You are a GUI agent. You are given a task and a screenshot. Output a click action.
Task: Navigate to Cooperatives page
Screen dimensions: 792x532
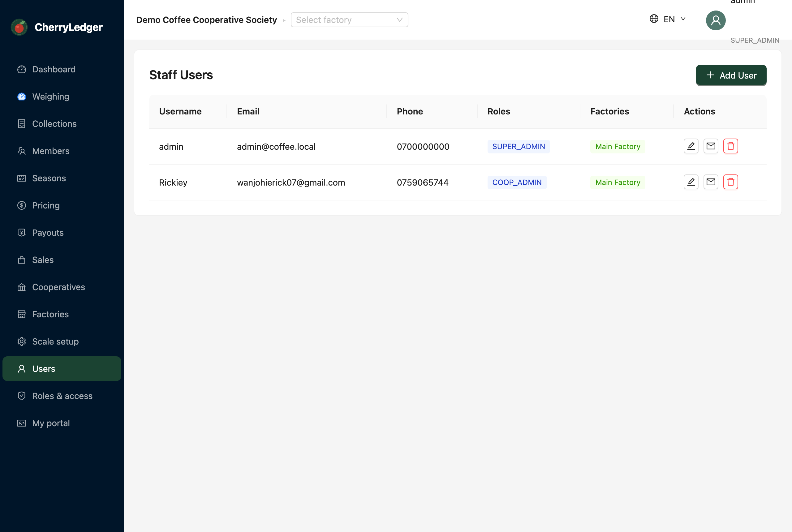click(62, 287)
